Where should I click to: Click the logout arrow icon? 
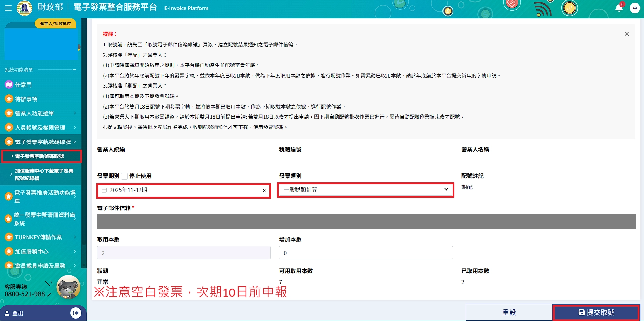tap(75, 313)
